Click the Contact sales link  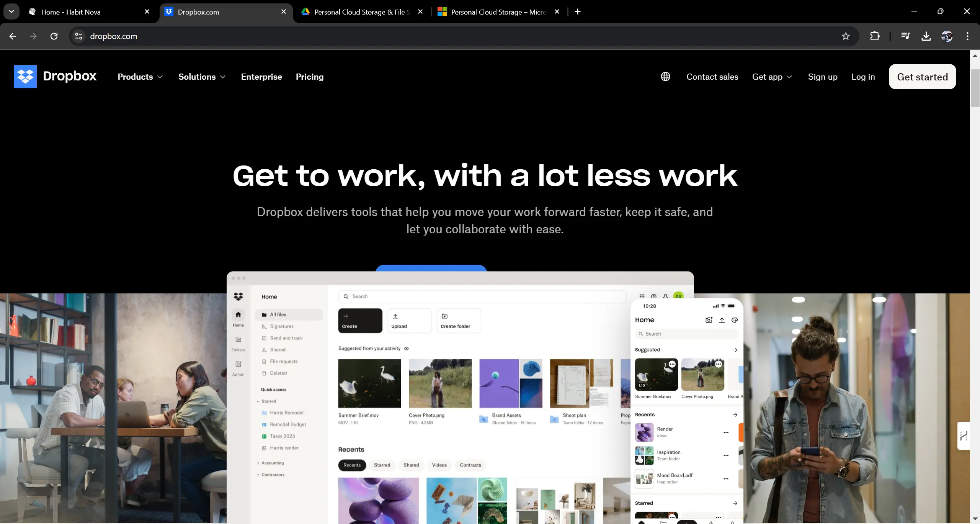pos(712,77)
